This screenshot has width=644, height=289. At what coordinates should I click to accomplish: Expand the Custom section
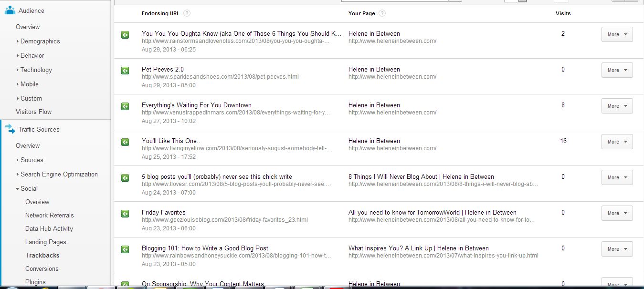click(x=29, y=99)
